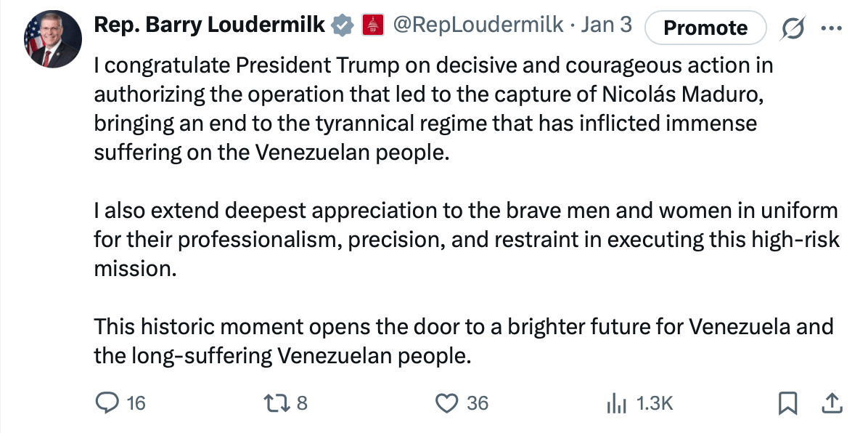Open post analytics bar chart icon

click(x=616, y=403)
